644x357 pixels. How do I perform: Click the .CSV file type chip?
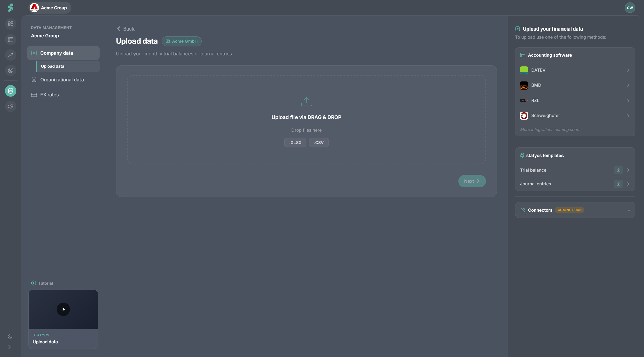tap(319, 143)
